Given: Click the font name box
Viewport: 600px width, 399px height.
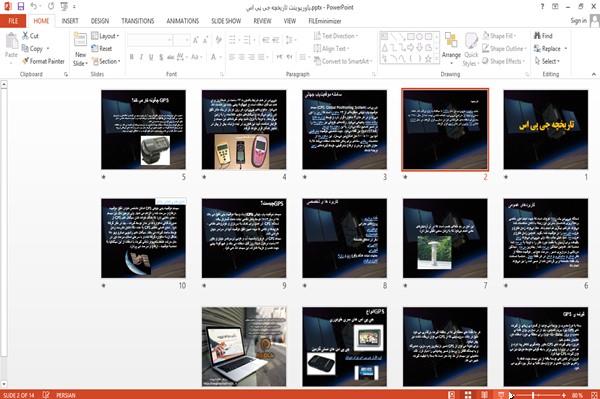Looking at the screenshot, I should (150, 40).
